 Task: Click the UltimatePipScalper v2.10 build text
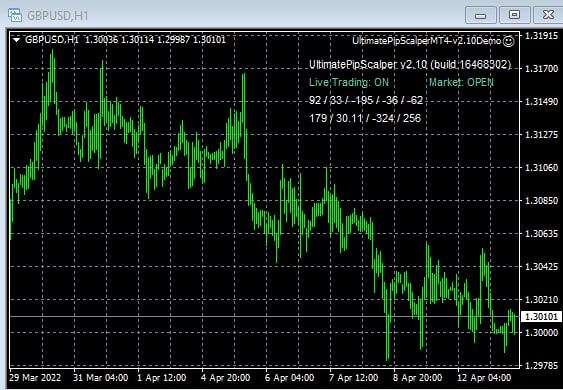(410, 65)
